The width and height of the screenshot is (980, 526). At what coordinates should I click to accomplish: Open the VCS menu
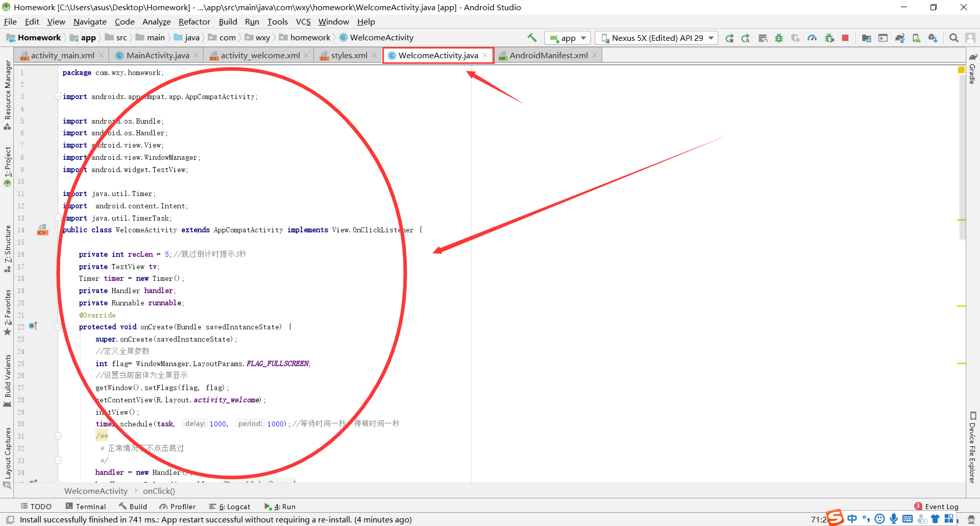303,21
